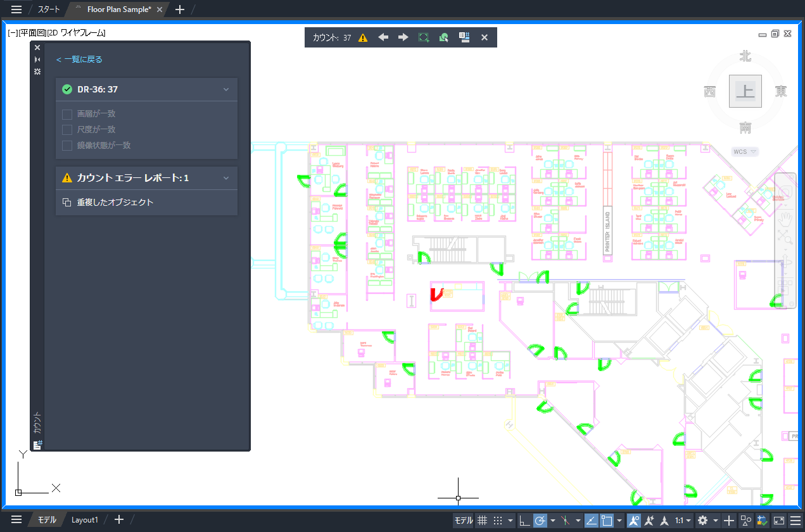Click 東 on the ViewCube compass
Viewport: 805px width, 532px height.
point(782,92)
